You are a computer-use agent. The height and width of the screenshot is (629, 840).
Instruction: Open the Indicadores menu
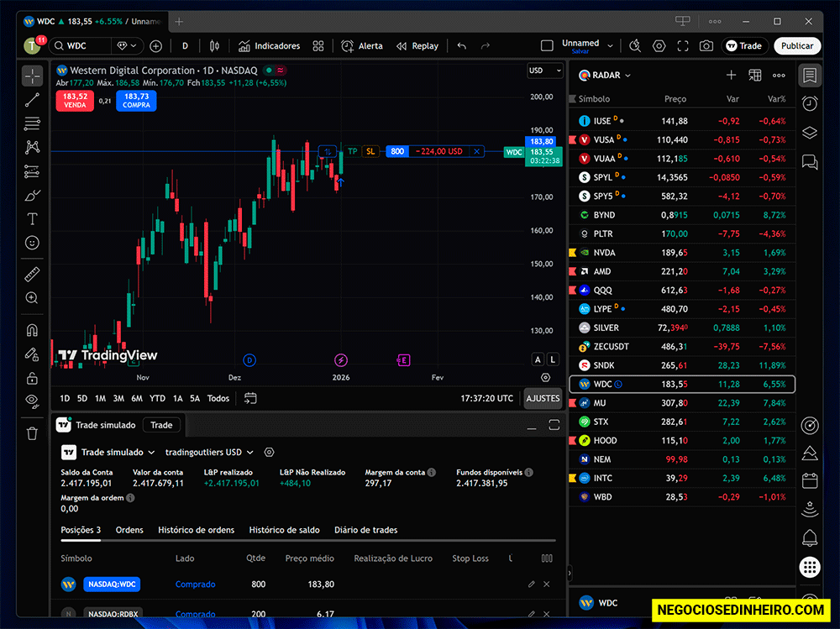click(269, 46)
